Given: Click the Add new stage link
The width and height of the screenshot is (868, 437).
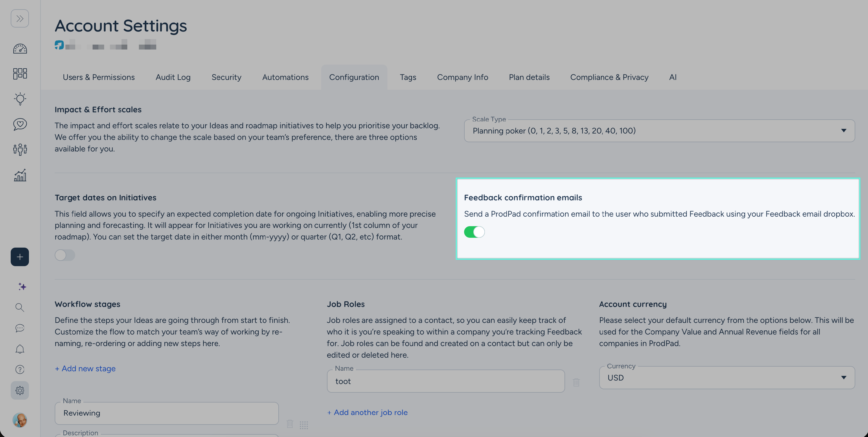Looking at the screenshot, I should pyautogui.click(x=85, y=369).
